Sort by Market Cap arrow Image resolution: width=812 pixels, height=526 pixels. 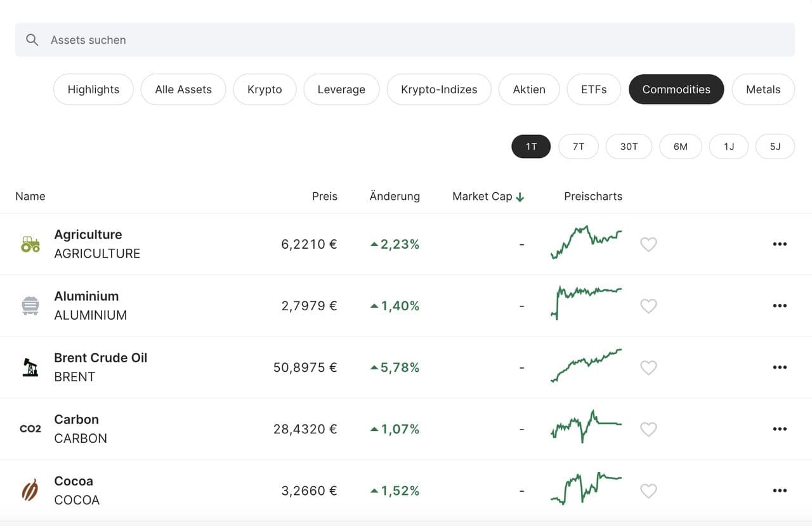pyautogui.click(x=520, y=197)
